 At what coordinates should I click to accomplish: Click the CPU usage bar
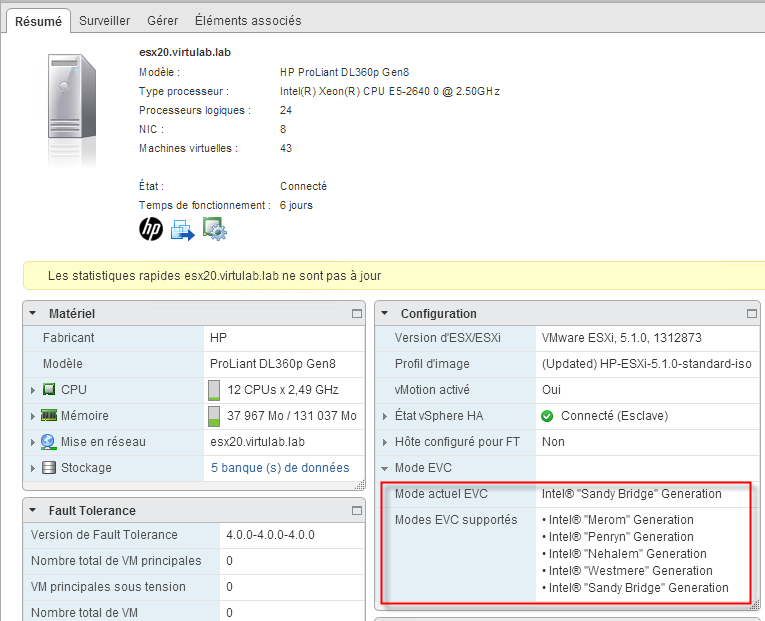click(x=214, y=390)
